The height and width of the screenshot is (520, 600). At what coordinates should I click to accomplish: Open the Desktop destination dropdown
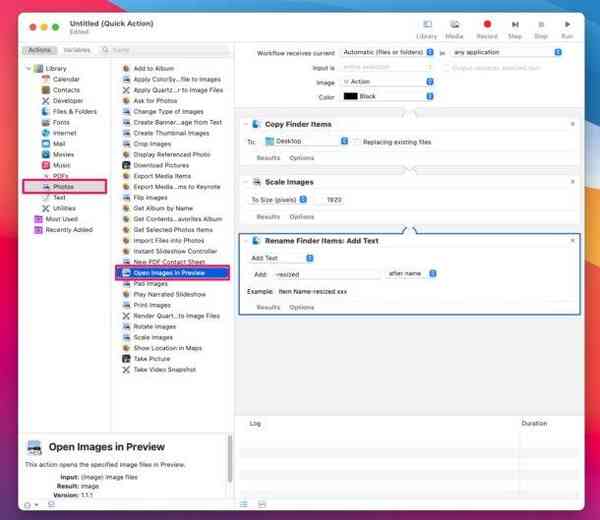(306, 141)
